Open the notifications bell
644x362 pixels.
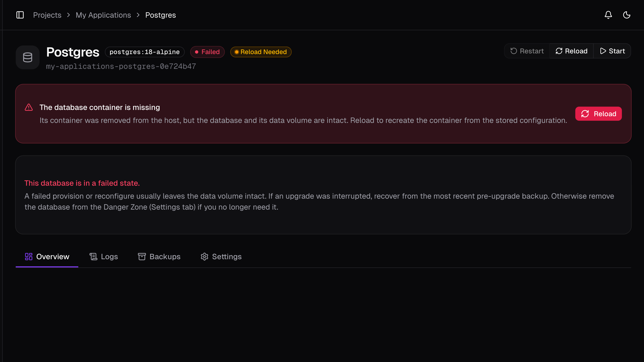(x=608, y=15)
